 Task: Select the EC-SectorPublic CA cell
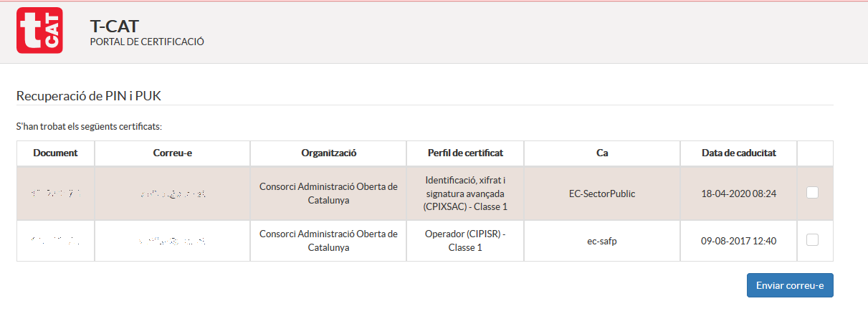tap(602, 193)
